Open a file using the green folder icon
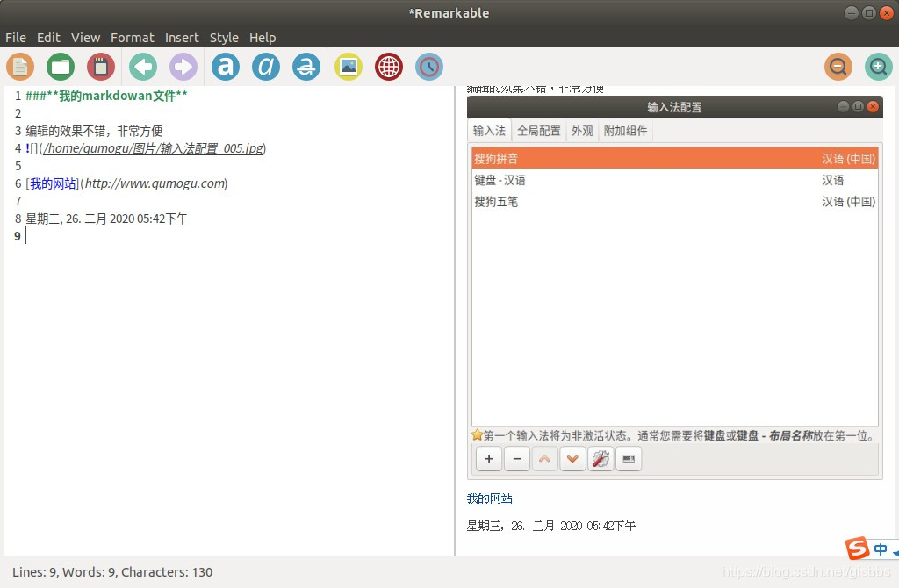The image size is (899, 588). click(61, 67)
